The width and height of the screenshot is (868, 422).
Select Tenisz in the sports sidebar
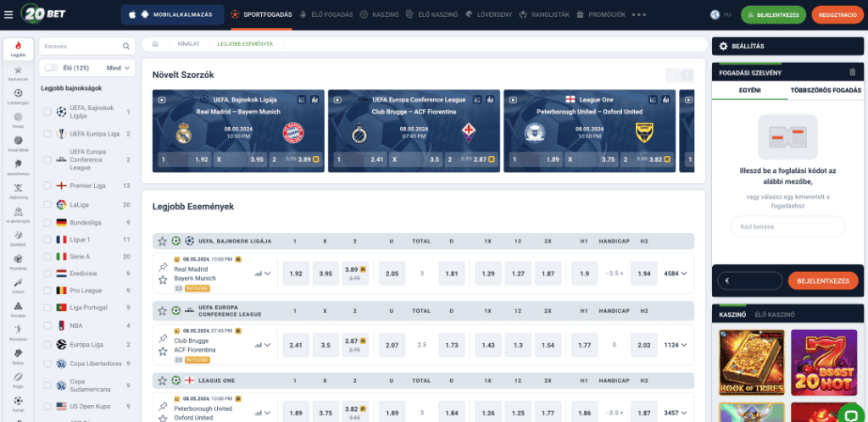18,117
